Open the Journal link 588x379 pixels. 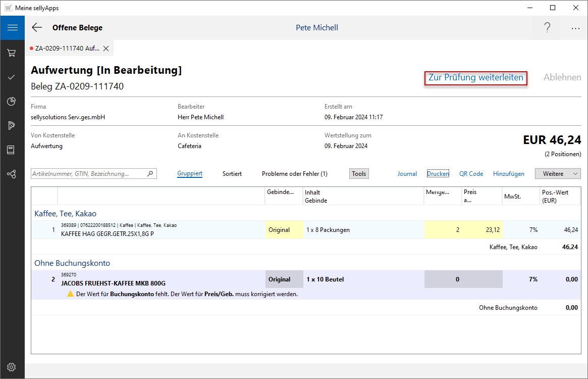point(407,174)
